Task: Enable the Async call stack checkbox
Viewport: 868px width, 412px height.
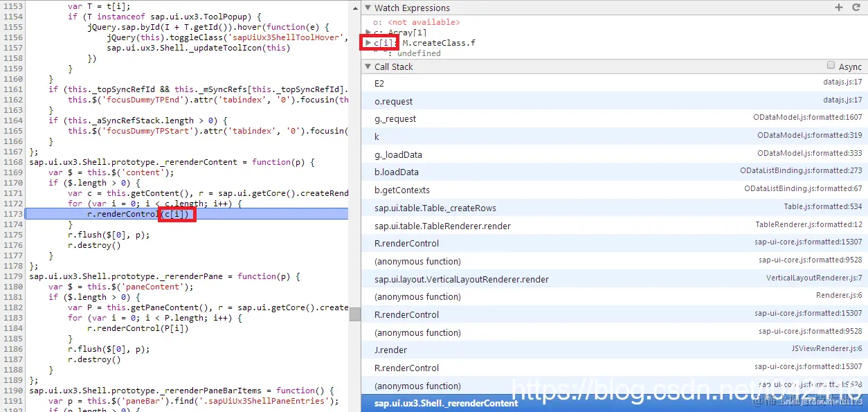Action: click(831, 65)
